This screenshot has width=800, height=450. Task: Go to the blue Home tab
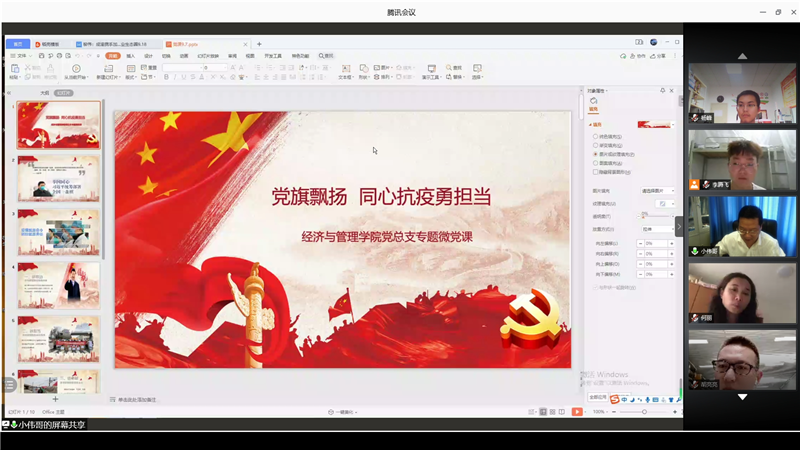pyautogui.click(x=18, y=44)
